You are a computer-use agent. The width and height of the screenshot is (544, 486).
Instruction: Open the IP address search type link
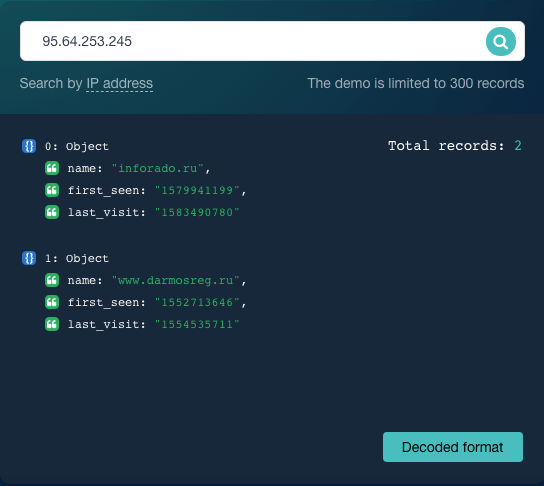pos(119,83)
